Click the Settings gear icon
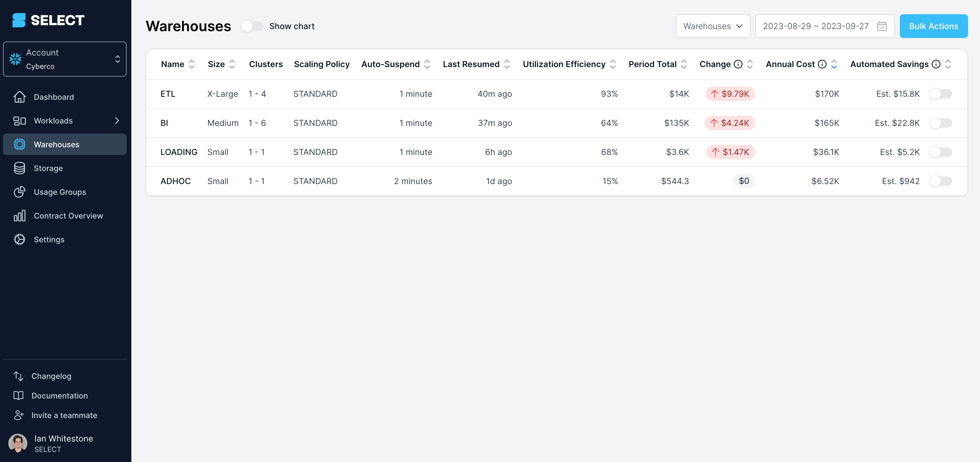The height and width of the screenshot is (462, 980). (19, 240)
